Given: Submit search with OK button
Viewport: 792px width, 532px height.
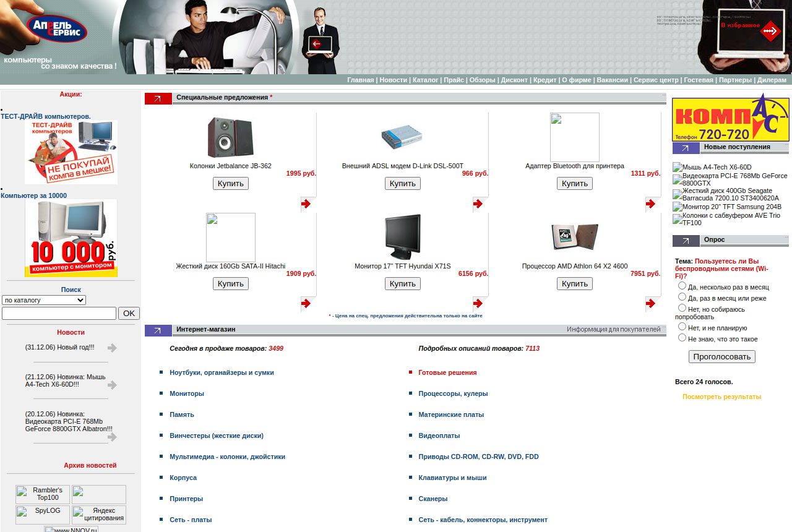Looking at the screenshot, I should tap(129, 314).
